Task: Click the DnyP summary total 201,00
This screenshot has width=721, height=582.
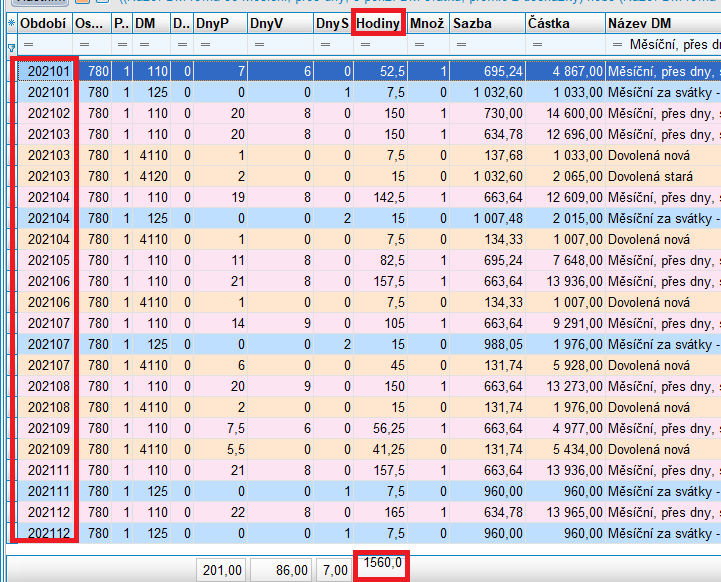Action: pos(220,568)
